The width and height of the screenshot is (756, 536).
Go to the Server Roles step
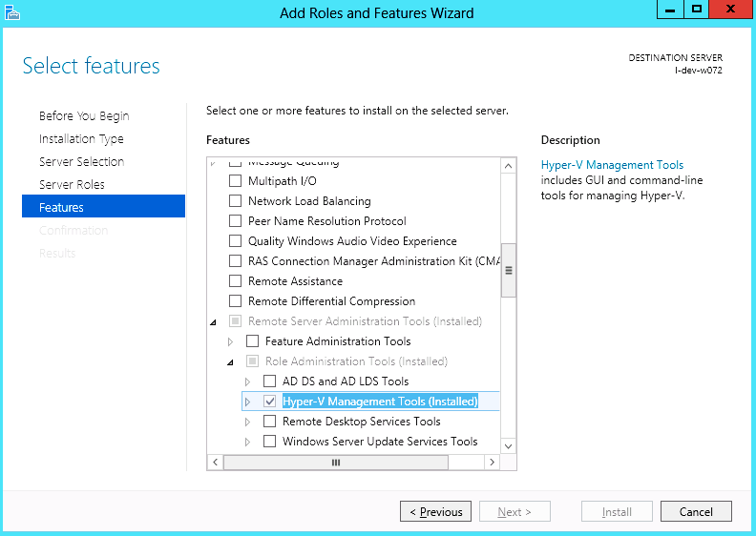[x=72, y=184]
